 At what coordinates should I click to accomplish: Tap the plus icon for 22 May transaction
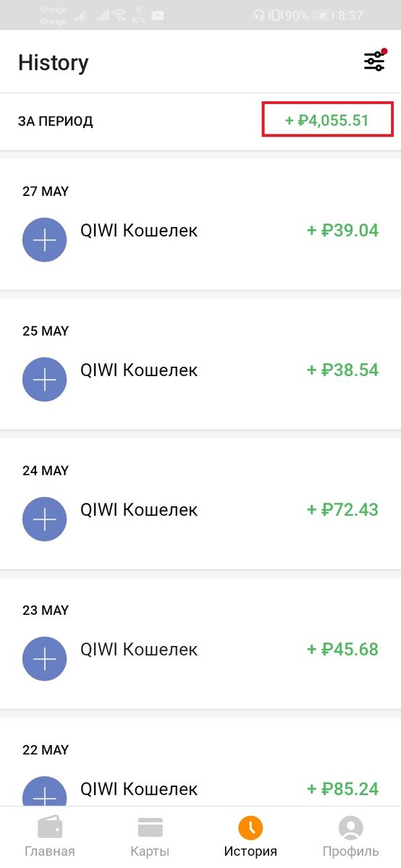(45, 791)
